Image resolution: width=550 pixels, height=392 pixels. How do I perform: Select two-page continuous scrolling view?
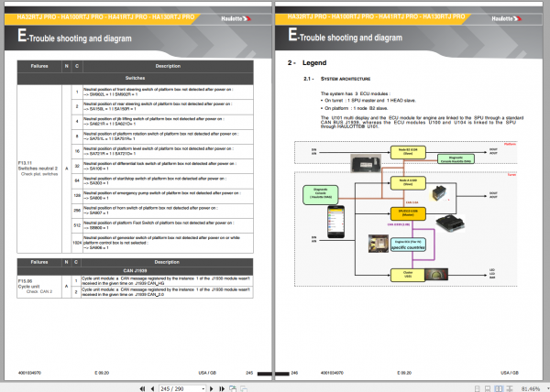click(510, 389)
